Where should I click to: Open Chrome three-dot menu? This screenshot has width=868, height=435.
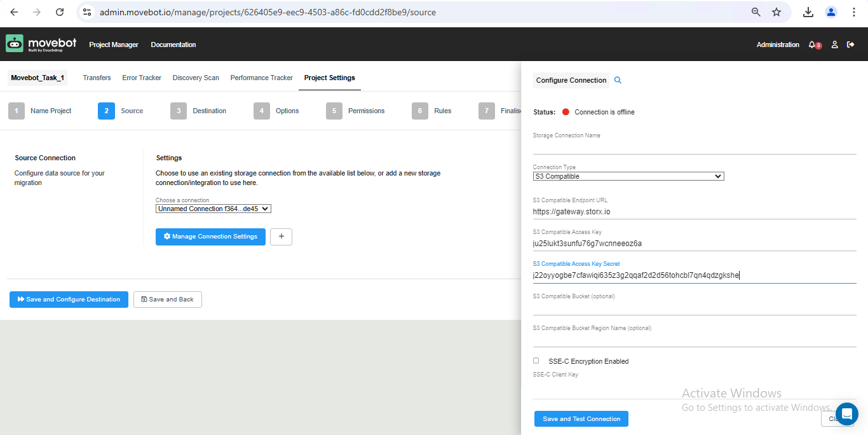[x=854, y=12]
